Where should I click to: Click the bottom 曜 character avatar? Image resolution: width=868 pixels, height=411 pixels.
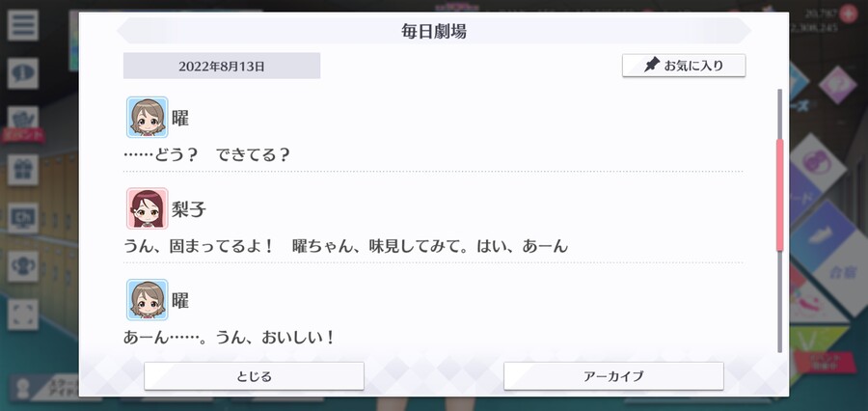148,300
